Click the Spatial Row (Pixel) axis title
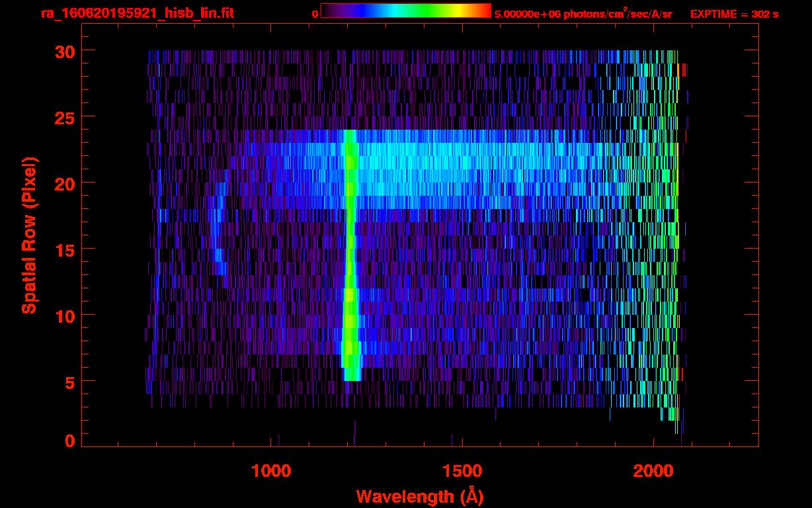This screenshot has width=812, height=508. [29, 235]
